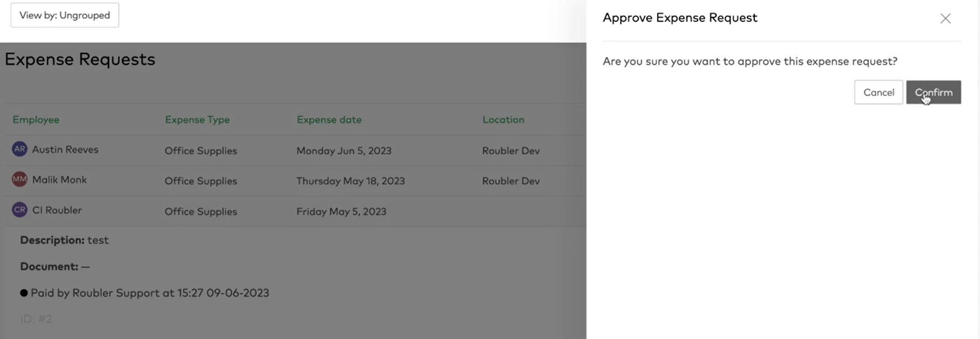This screenshot has height=339, width=980.
Task: Open the View by: Ungrouped dropdown
Action: click(65, 15)
